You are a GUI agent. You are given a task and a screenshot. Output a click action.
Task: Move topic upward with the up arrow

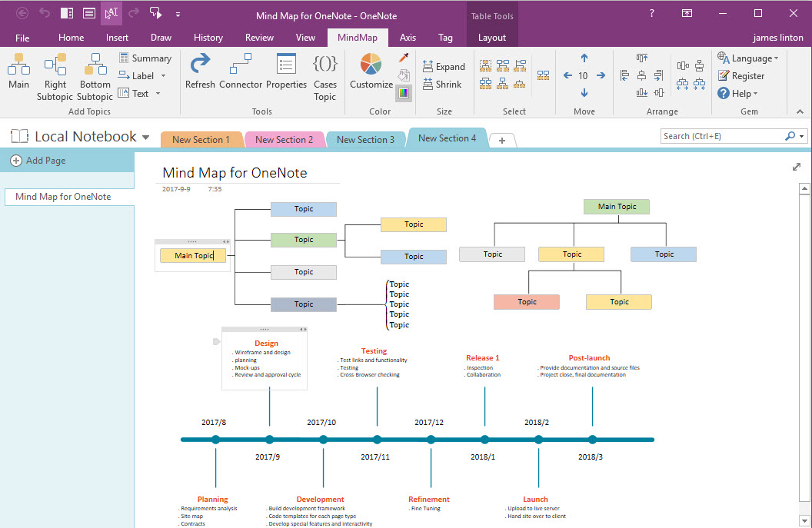coord(584,58)
